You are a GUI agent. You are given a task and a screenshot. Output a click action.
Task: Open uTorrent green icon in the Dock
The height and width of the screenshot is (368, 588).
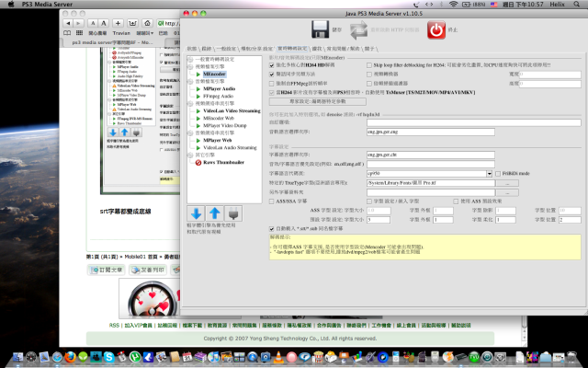pyautogui.click(x=135, y=356)
